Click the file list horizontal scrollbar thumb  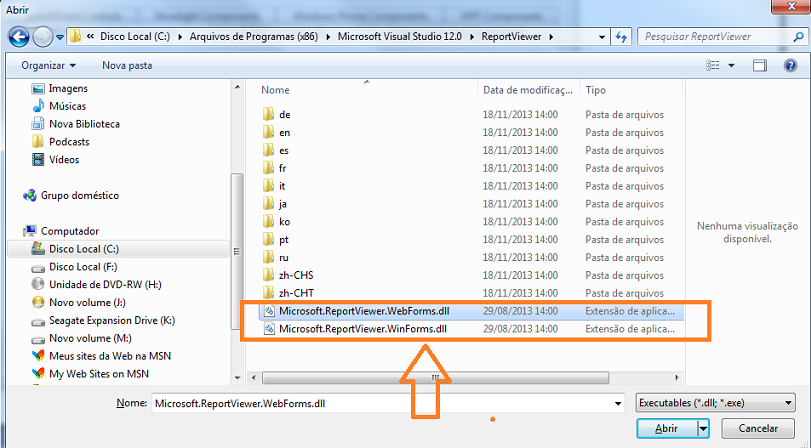tap(435, 378)
